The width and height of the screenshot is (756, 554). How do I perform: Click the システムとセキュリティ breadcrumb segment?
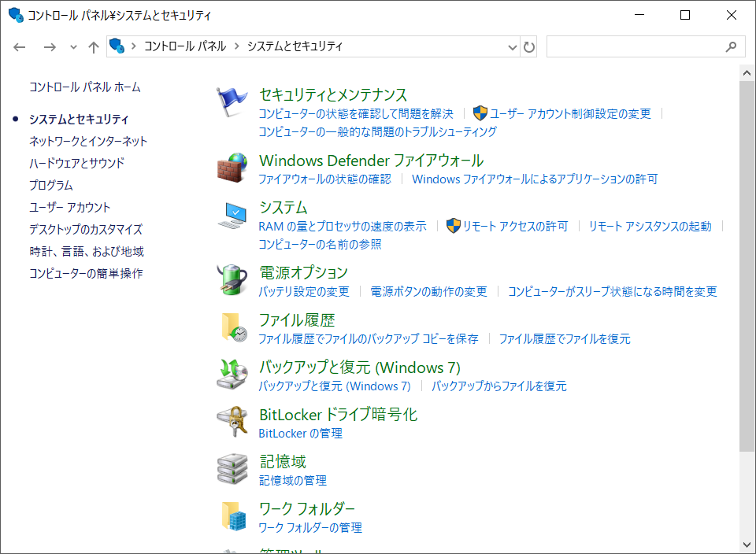click(x=295, y=46)
